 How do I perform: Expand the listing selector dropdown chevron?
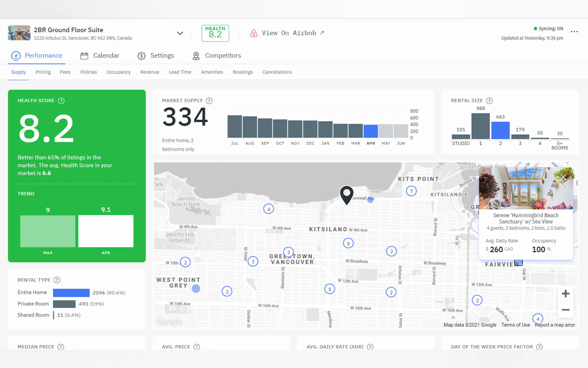click(x=180, y=33)
